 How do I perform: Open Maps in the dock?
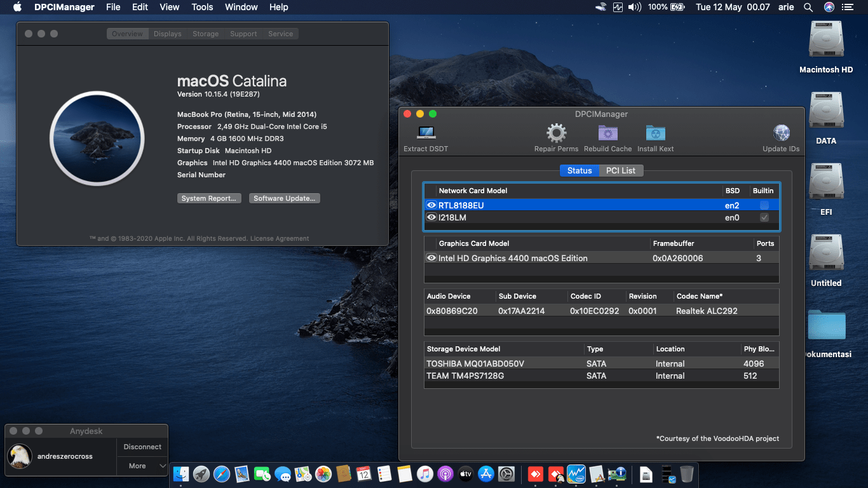pos(303,473)
